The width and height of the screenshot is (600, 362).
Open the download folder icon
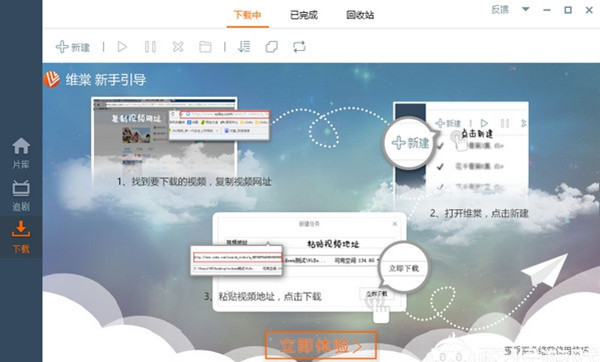tap(205, 47)
